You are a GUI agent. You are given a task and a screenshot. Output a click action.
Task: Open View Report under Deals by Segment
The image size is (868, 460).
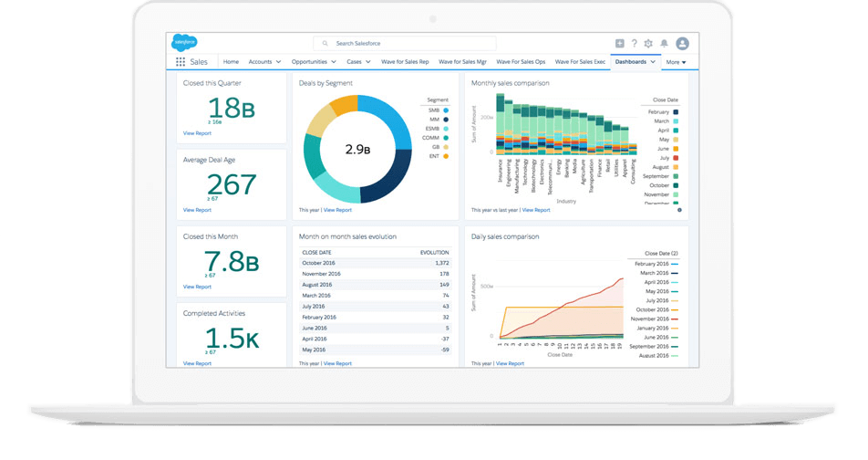pos(337,210)
